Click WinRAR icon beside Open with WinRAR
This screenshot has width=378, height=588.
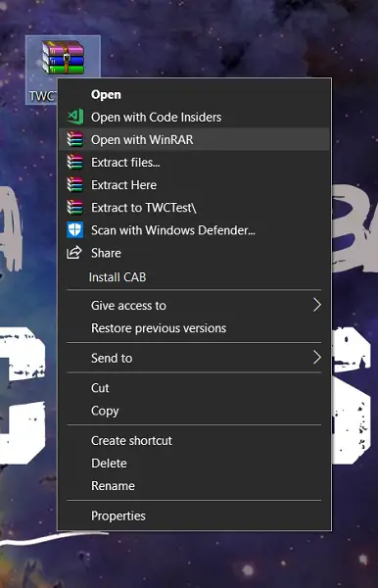[75, 139]
